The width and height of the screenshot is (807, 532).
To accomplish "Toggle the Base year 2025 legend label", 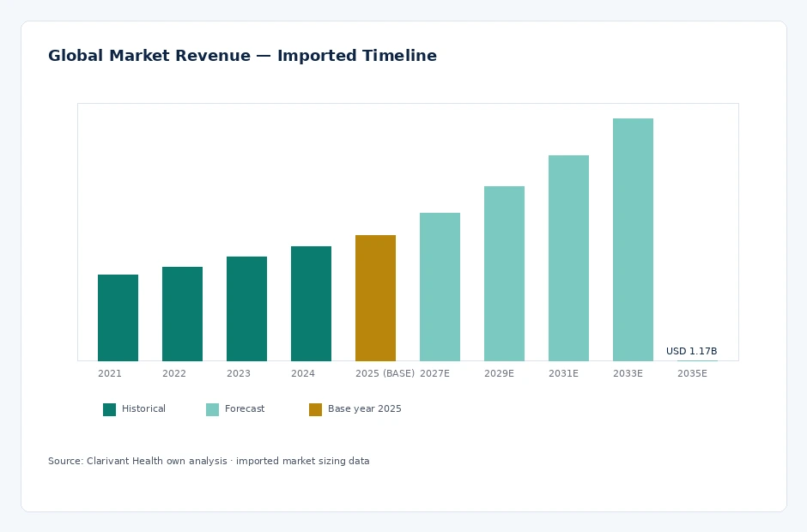I will click(364, 408).
